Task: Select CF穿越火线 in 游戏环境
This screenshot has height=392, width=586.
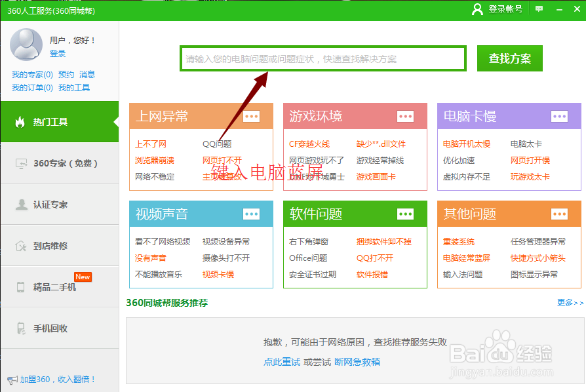Action: (x=309, y=144)
